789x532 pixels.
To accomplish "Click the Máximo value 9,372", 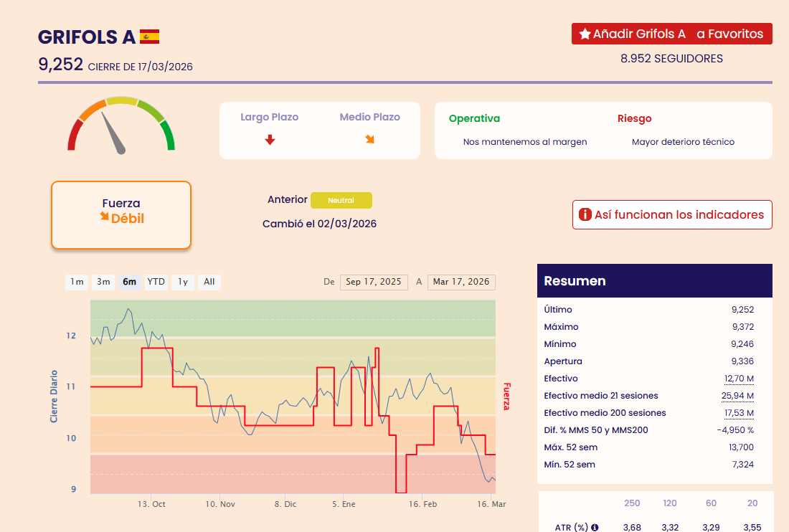I will [x=743, y=327].
